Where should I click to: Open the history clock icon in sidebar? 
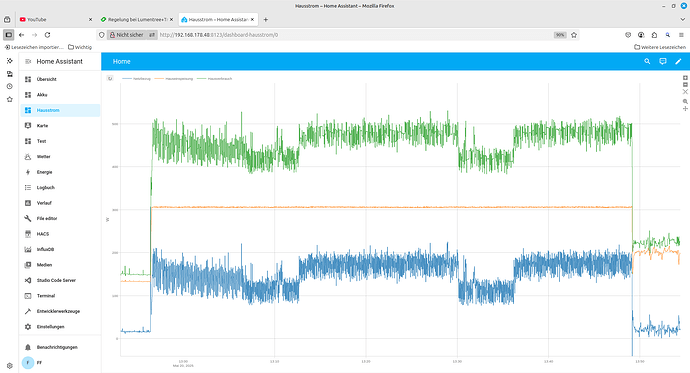click(x=10, y=87)
